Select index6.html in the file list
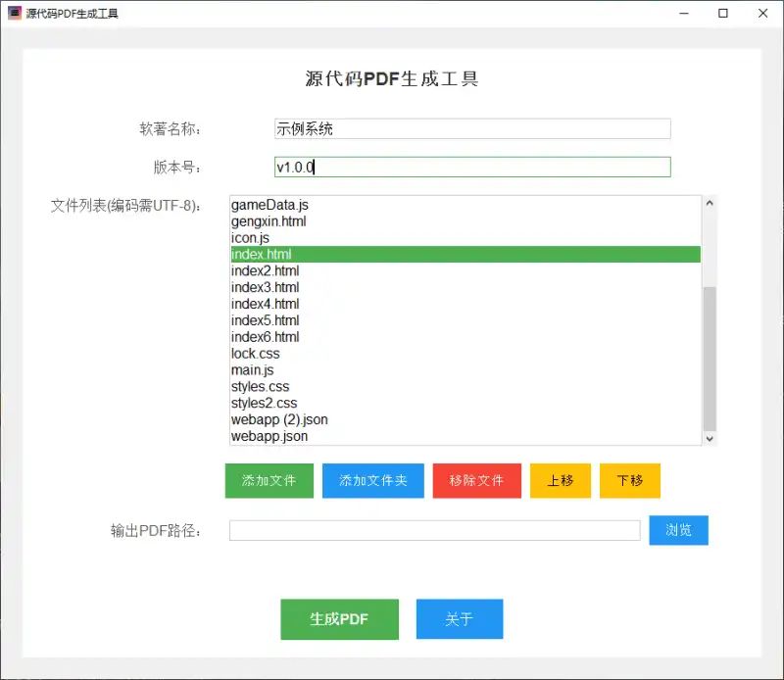 click(x=465, y=337)
